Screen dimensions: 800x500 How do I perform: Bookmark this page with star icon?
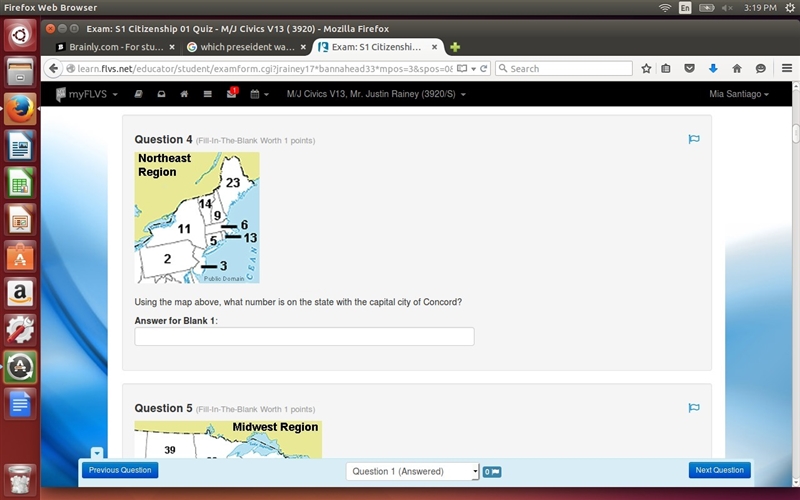pos(646,68)
